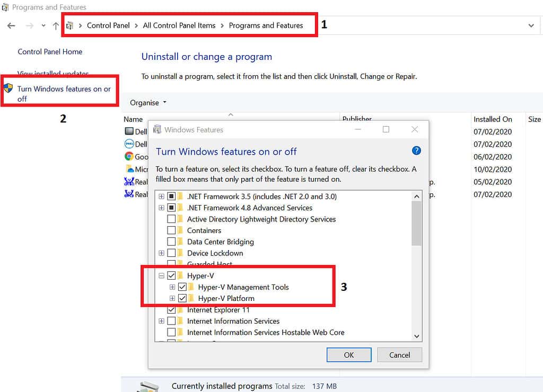Click the Internet Information Services folder icon

[x=180, y=321]
